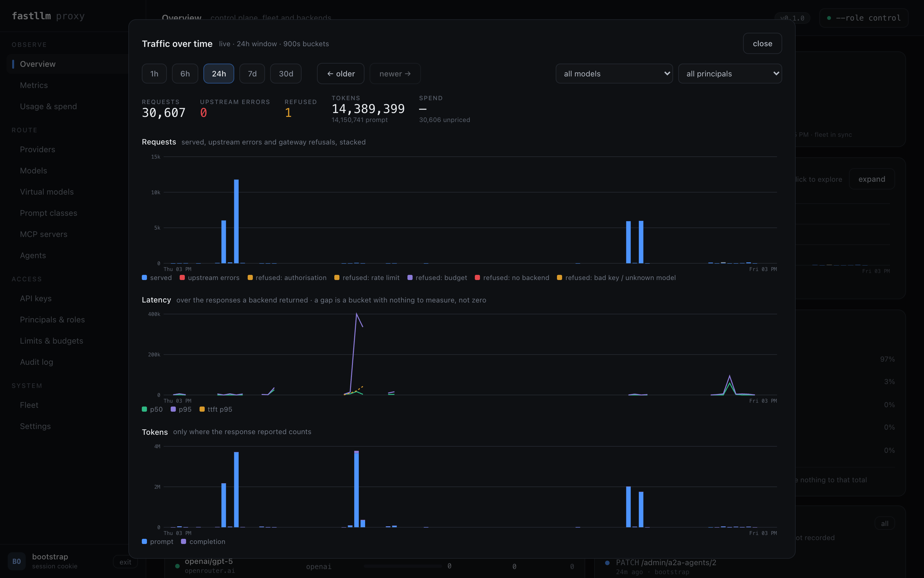This screenshot has width=924, height=578.
Task: Toggle p50 latency legend item
Action: coord(152,409)
